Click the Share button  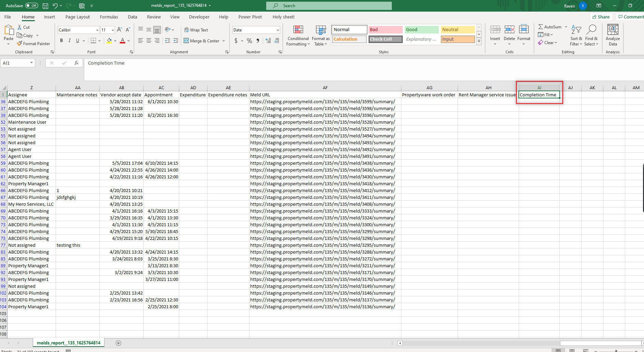[x=601, y=17]
